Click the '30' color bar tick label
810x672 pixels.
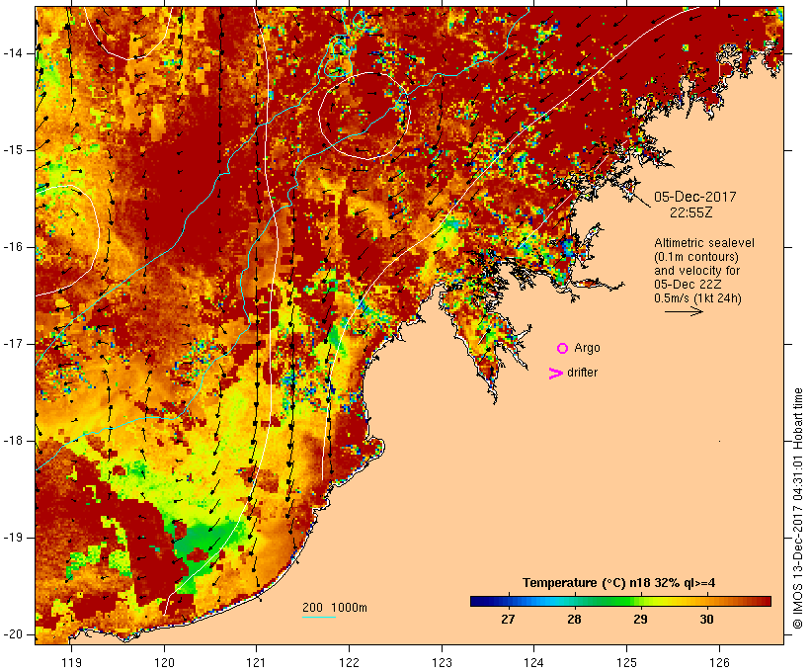(x=706, y=620)
